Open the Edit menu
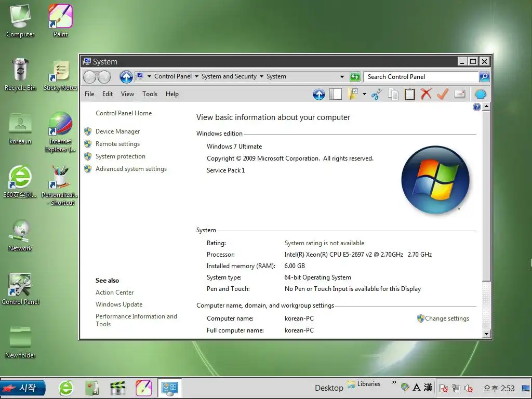 pos(108,94)
